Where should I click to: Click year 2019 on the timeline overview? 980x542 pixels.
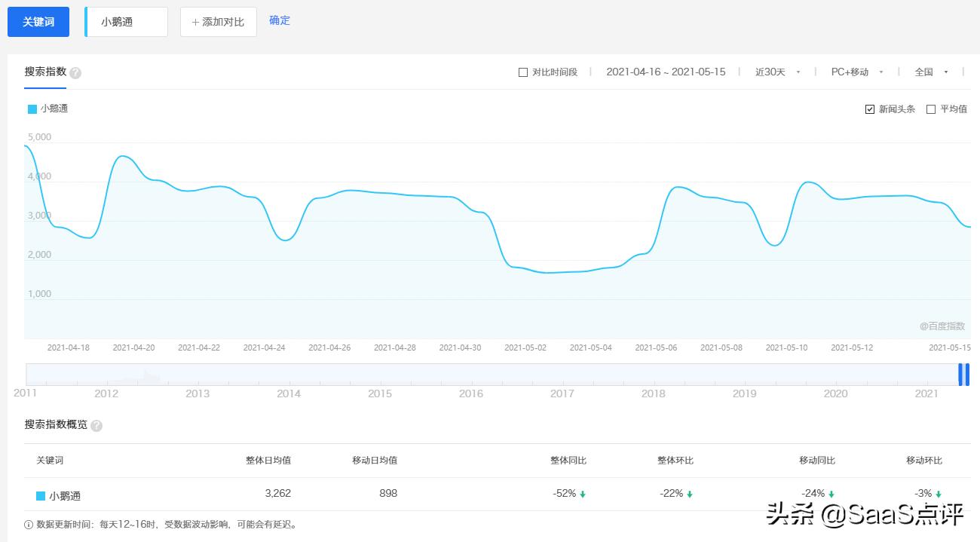coord(745,393)
